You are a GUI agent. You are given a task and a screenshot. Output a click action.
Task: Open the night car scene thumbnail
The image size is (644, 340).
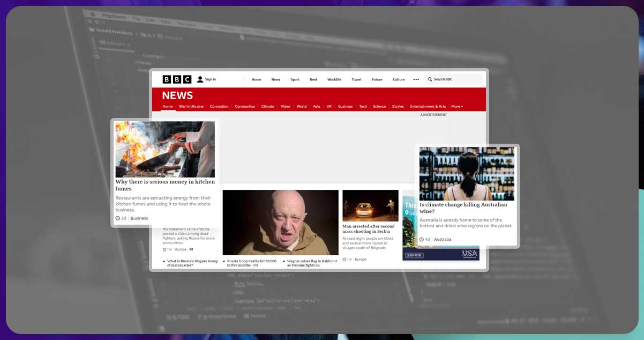pos(371,205)
